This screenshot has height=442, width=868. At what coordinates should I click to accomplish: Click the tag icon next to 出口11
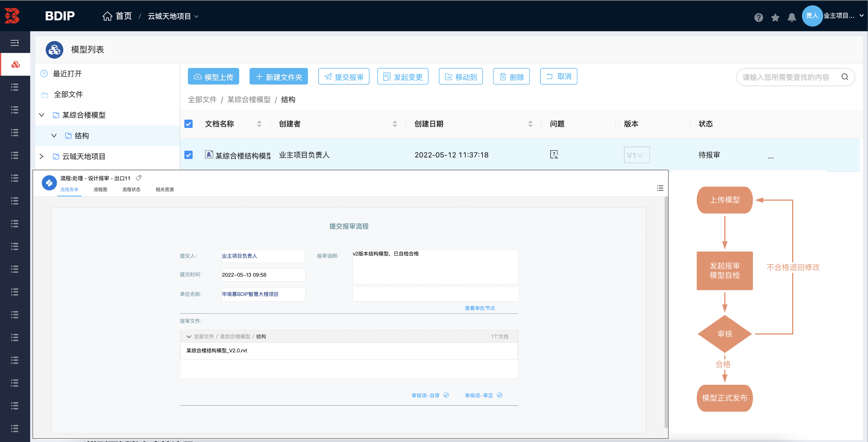tap(139, 178)
